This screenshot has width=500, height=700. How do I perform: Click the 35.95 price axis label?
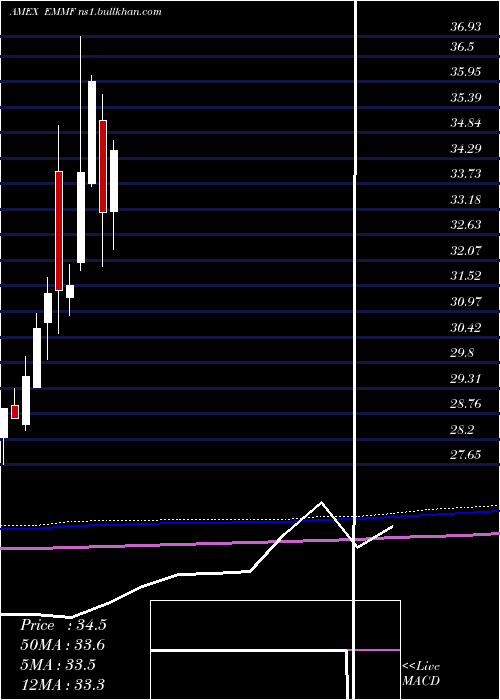tap(466, 71)
